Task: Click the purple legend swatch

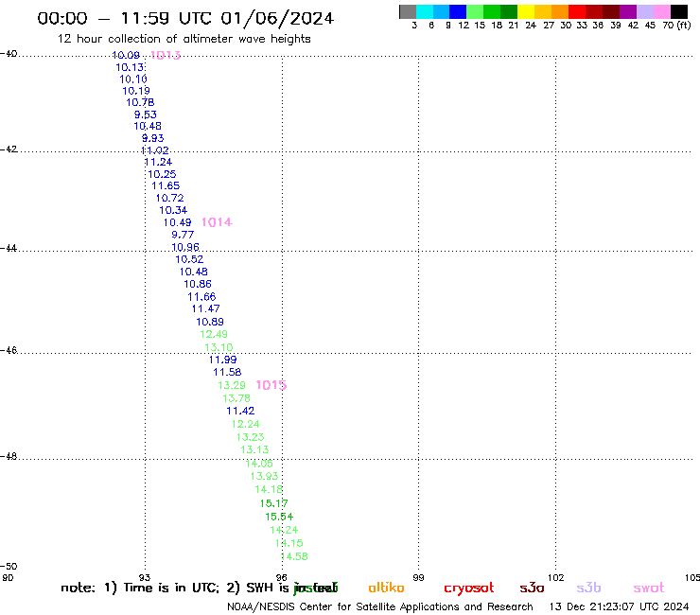Action: tap(628, 11)
